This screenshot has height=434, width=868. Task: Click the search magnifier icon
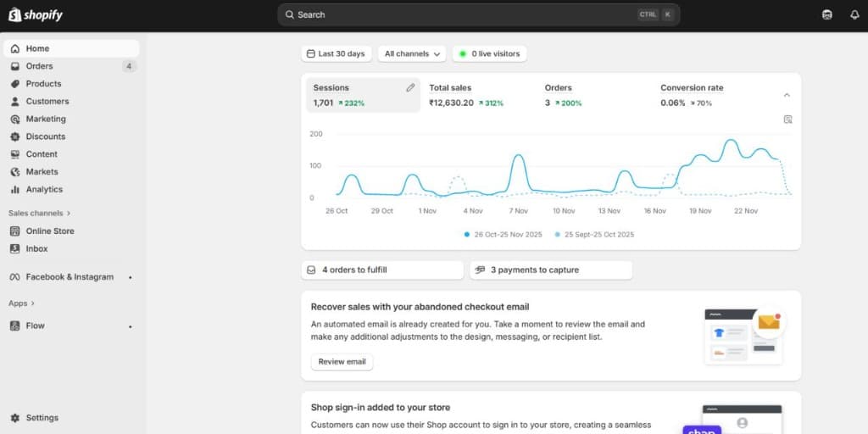pos(290,15)
